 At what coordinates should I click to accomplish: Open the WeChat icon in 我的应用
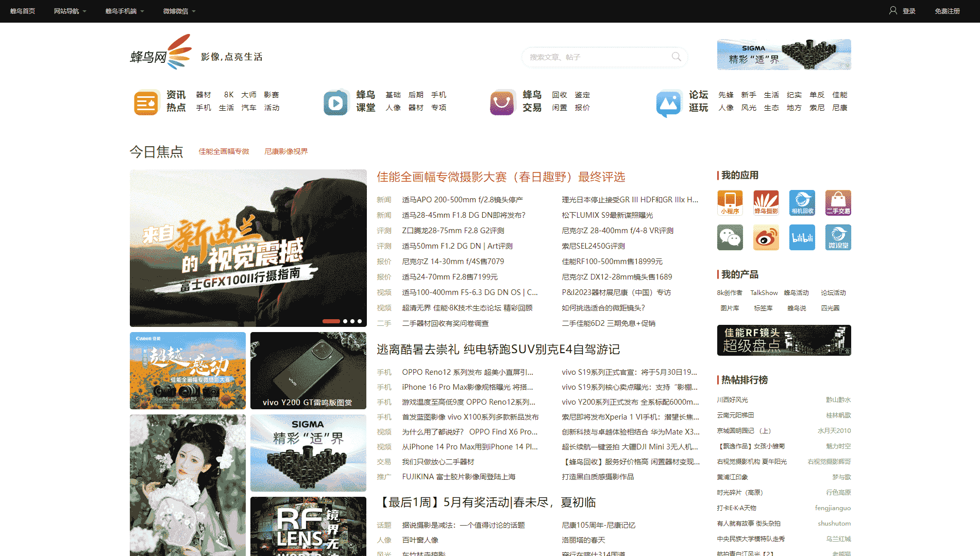(730, 237)
